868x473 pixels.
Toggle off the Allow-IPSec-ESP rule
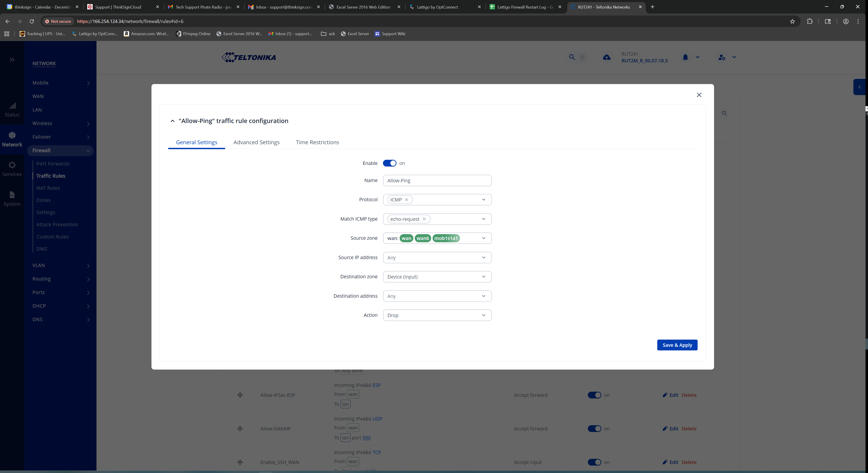[594, 395]
